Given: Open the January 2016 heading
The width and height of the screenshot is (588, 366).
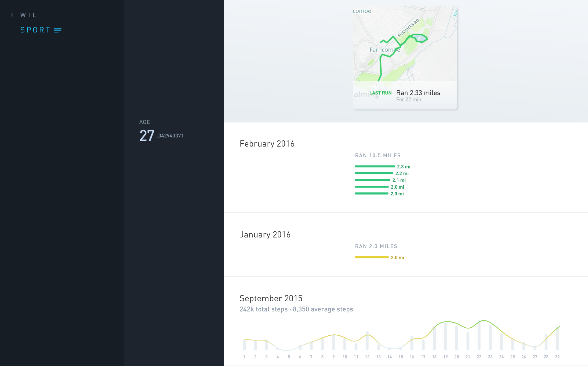Looking at the screenshot, I should pyautogui.click(x=265, y=235).
